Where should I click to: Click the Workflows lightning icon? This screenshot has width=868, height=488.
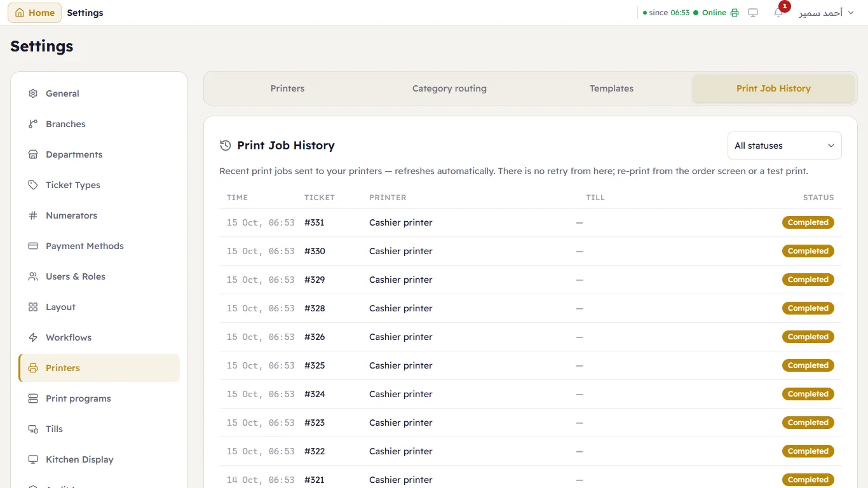click(33, 337)
